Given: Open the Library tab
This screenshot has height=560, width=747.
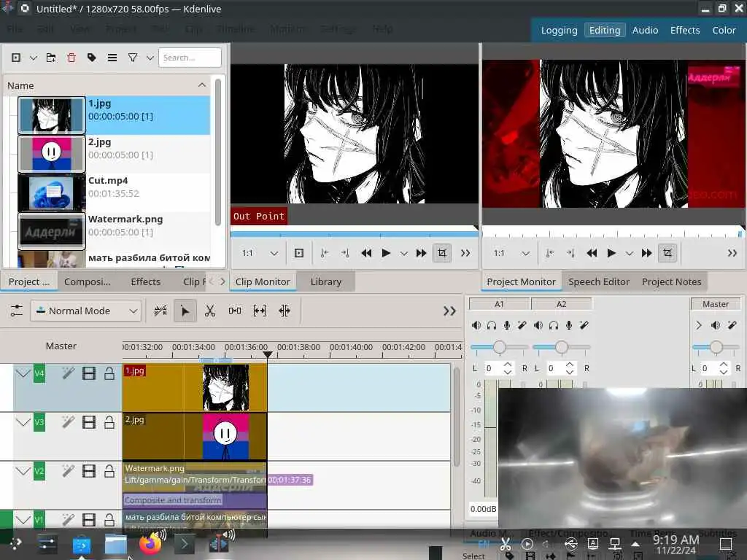Looking at the screenshot, I should click(x=326, y=282).
